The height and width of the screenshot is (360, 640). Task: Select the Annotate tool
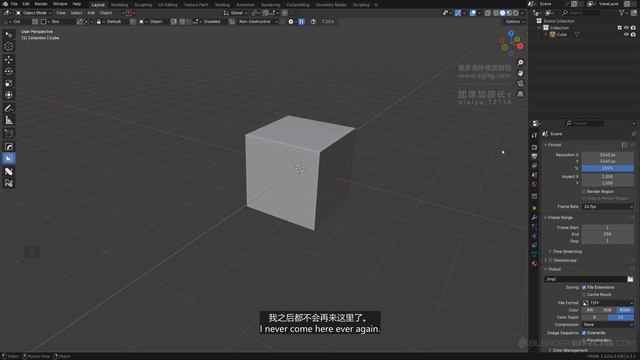9,108
